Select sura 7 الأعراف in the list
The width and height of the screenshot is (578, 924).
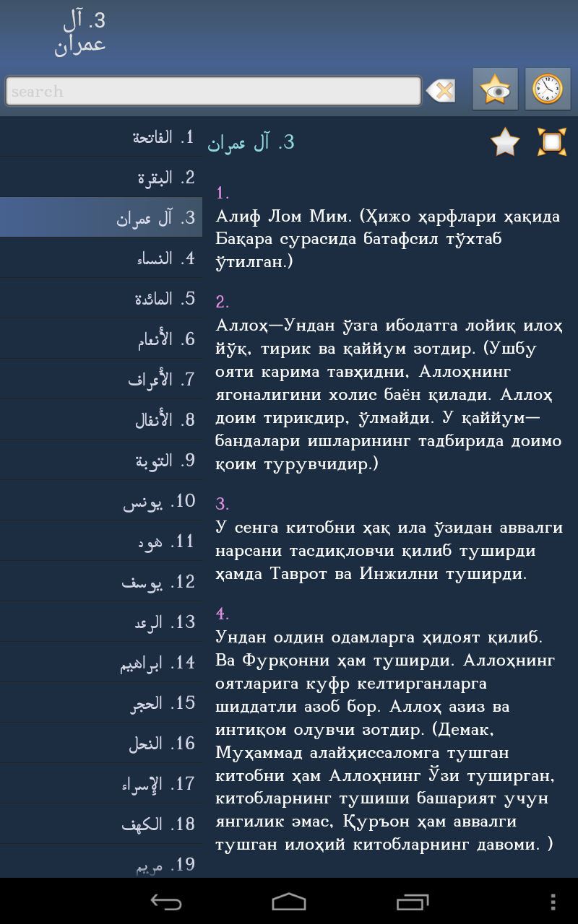click(101, 380)
